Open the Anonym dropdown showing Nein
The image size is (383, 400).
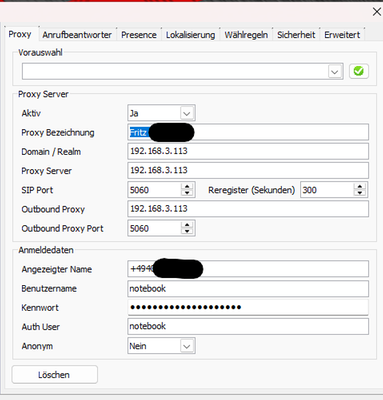point(187,346)
